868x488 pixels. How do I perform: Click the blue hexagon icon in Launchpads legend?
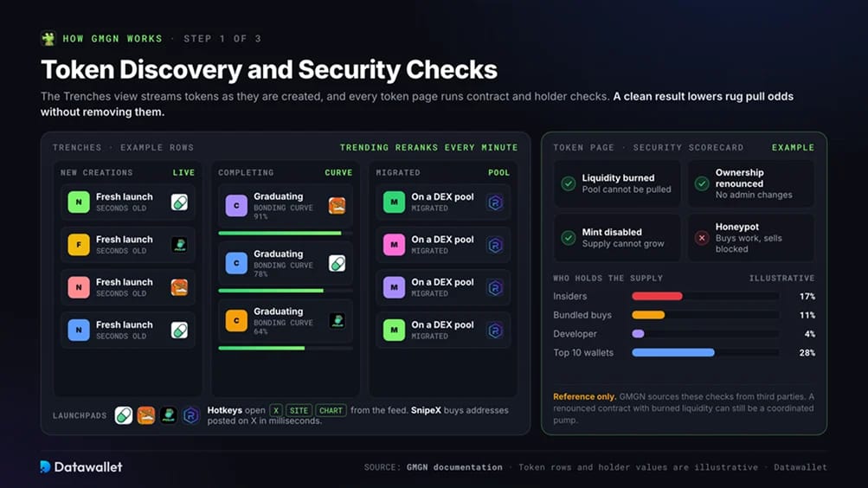click(x=191, y=415)
